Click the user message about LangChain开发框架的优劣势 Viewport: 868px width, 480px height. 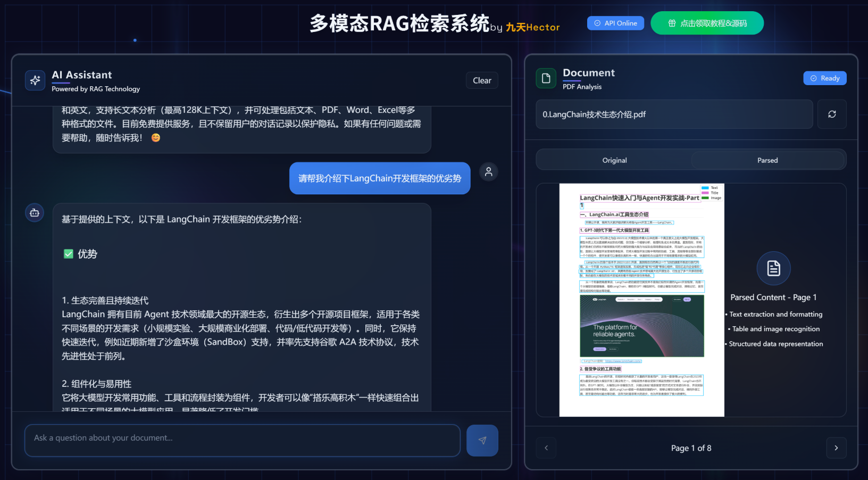380,178
